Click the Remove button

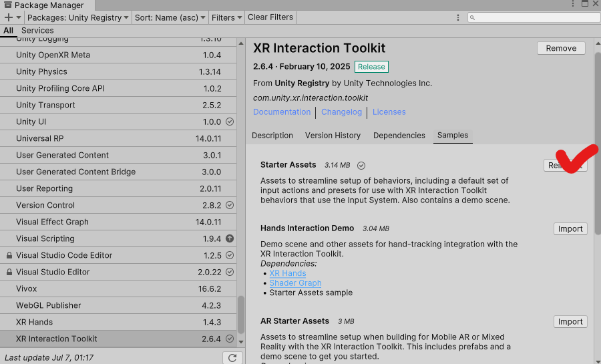point(561,48)
